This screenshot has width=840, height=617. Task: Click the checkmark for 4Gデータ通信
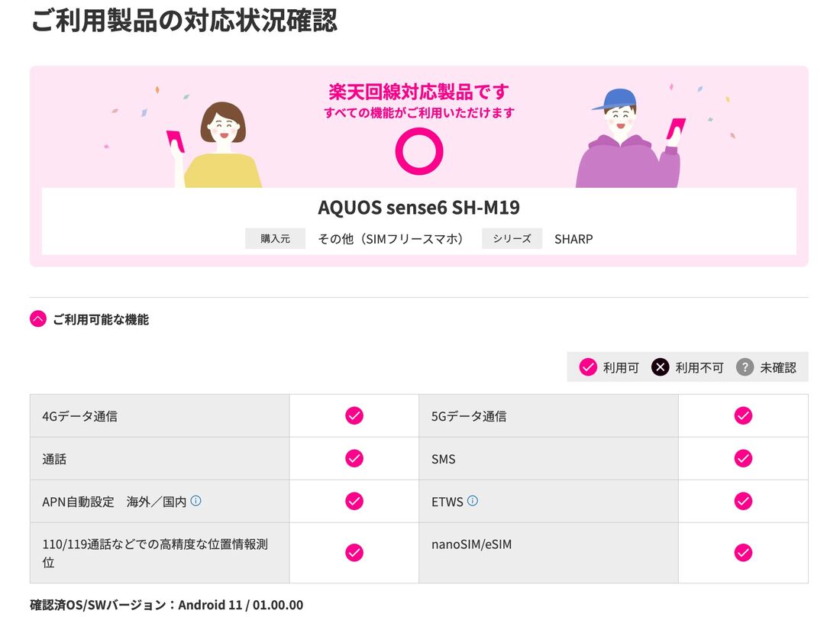(354, 415)
